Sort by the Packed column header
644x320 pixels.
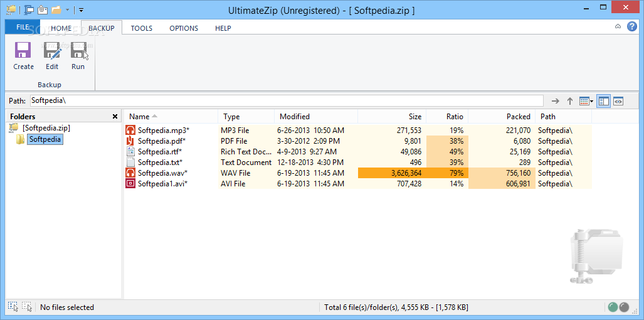coord(502,117)
